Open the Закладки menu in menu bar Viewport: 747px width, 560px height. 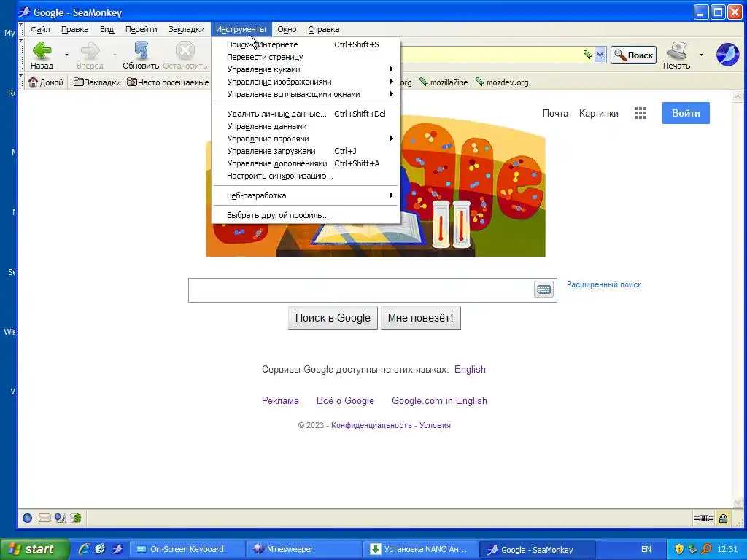(x=186, y=29)
